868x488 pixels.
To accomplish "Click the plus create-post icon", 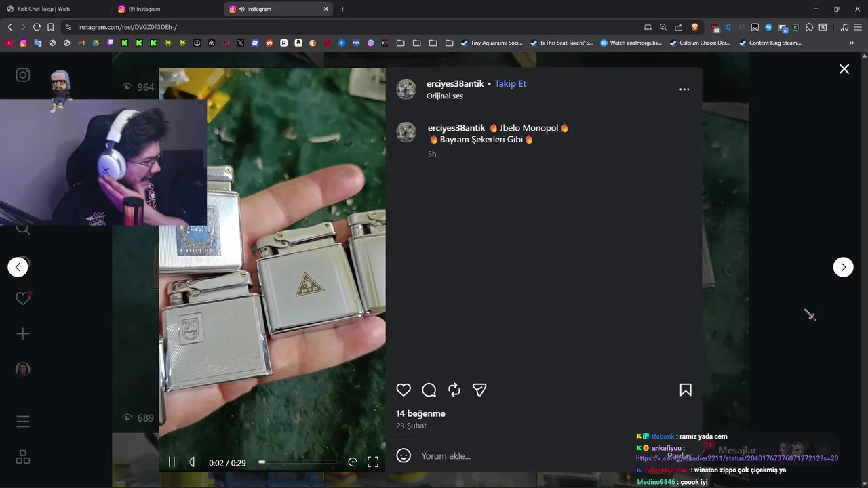I will [23, 333].
